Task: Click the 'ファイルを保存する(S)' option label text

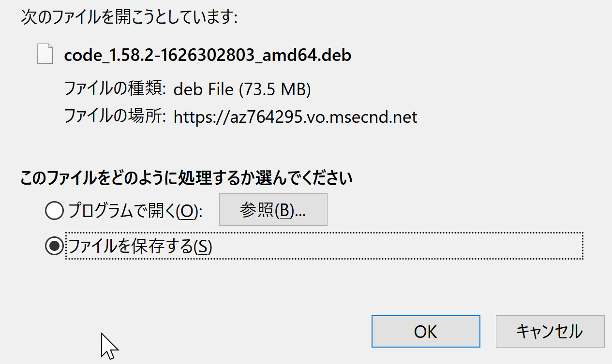Action: [x=140, y=247]
